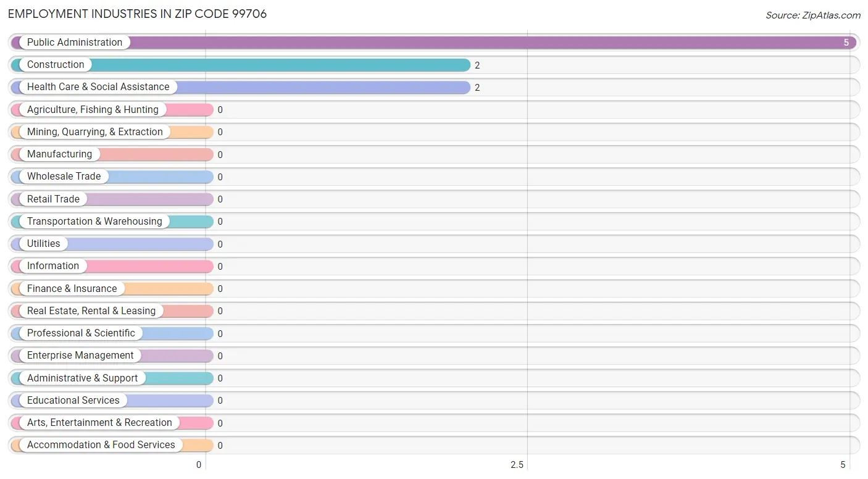
Task: Click the Educational Services label
Action: [x=73, y=401]
